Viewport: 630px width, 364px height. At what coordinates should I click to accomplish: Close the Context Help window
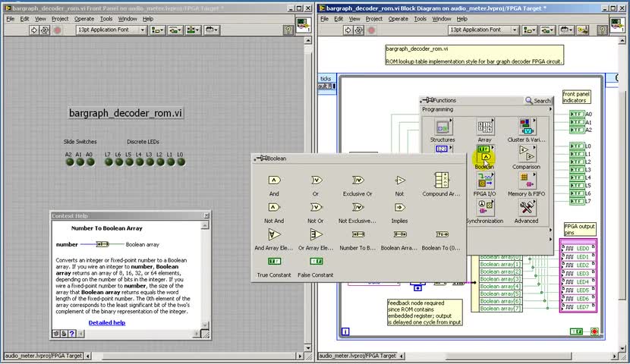coord(206,216)
